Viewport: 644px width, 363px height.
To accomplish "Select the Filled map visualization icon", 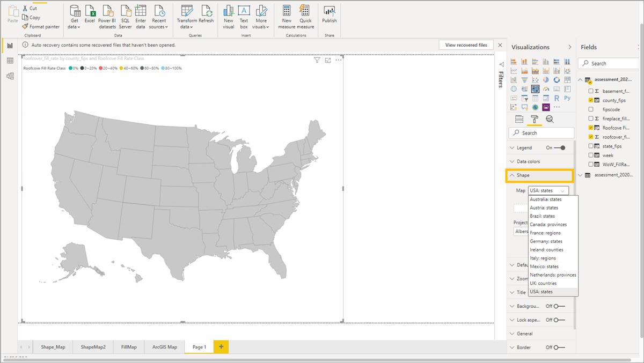I will (523, 88).
